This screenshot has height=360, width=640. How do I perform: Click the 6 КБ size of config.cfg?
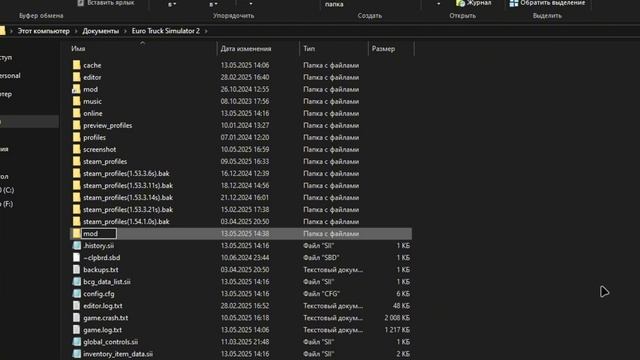(x=403, y=294)
